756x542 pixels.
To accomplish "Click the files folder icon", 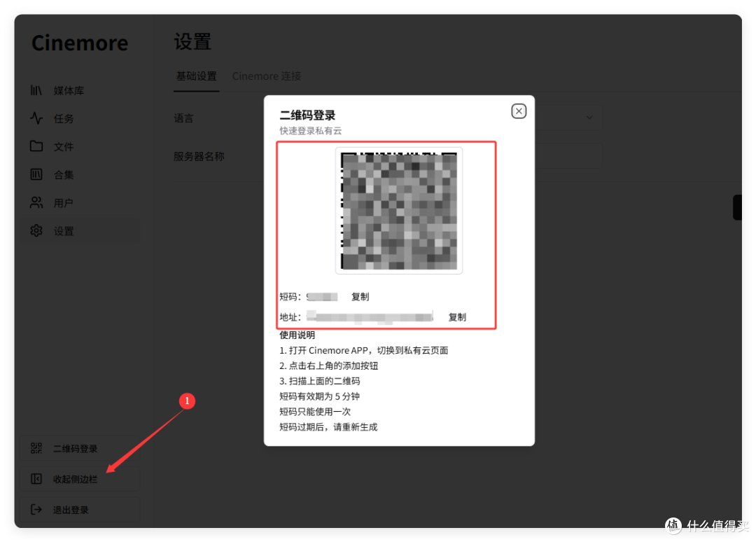I will 36,146.
